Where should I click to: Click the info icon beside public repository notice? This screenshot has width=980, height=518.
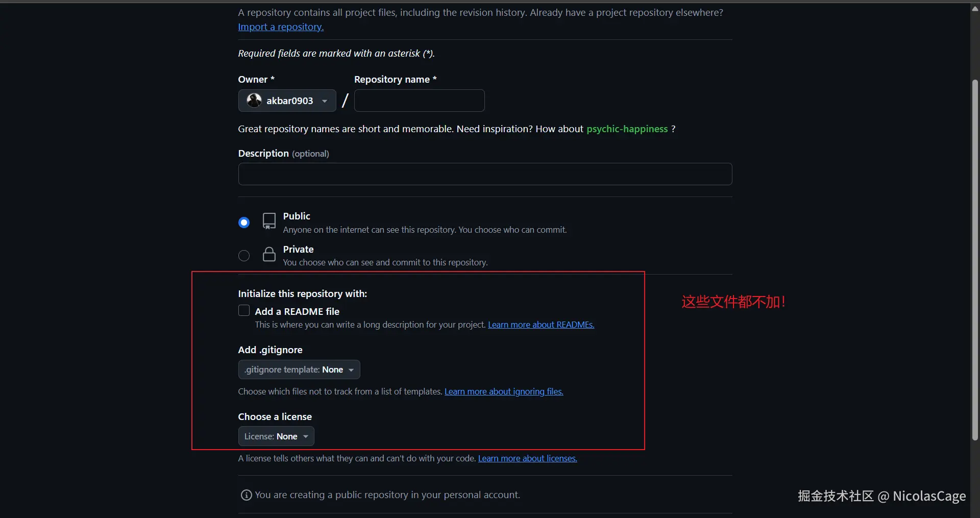(x=246, y=495)
